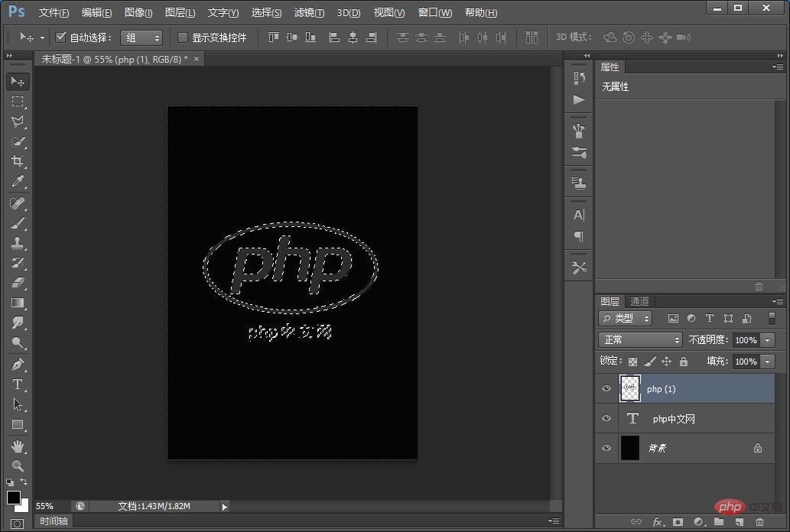The width and height of the screenshot is (790, 532).
Task: Select the Path Selection tool
Action: (x=18, y=404)
